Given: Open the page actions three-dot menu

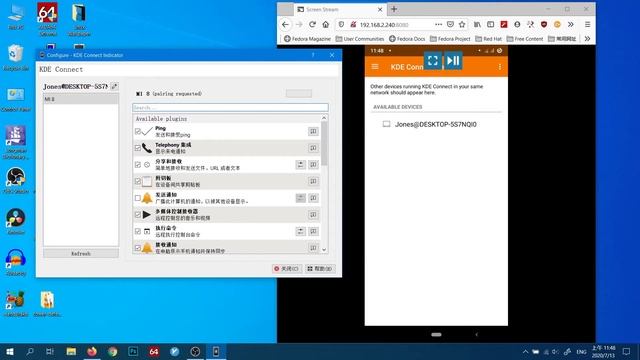Looking at the screenshot, I should point(438,24).
